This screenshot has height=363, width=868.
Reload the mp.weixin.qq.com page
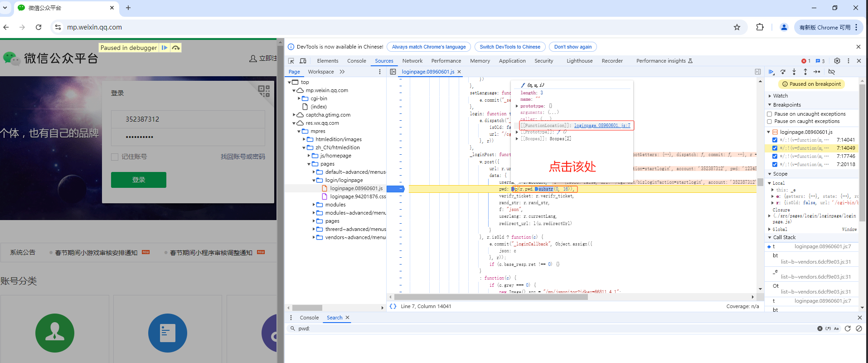39,27
